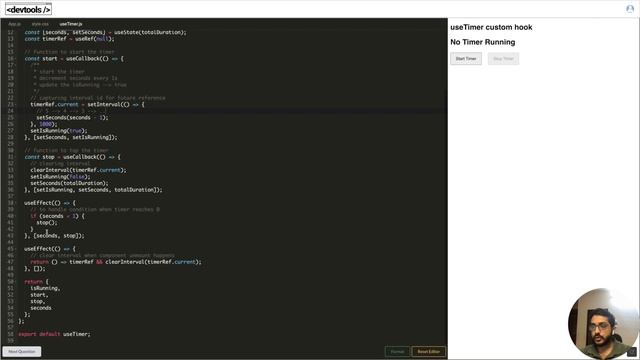Click the Start Timer button
Image resolution: width=640 pixels, height=360 pixels.
pyautogui.click(x=466, y=59)
